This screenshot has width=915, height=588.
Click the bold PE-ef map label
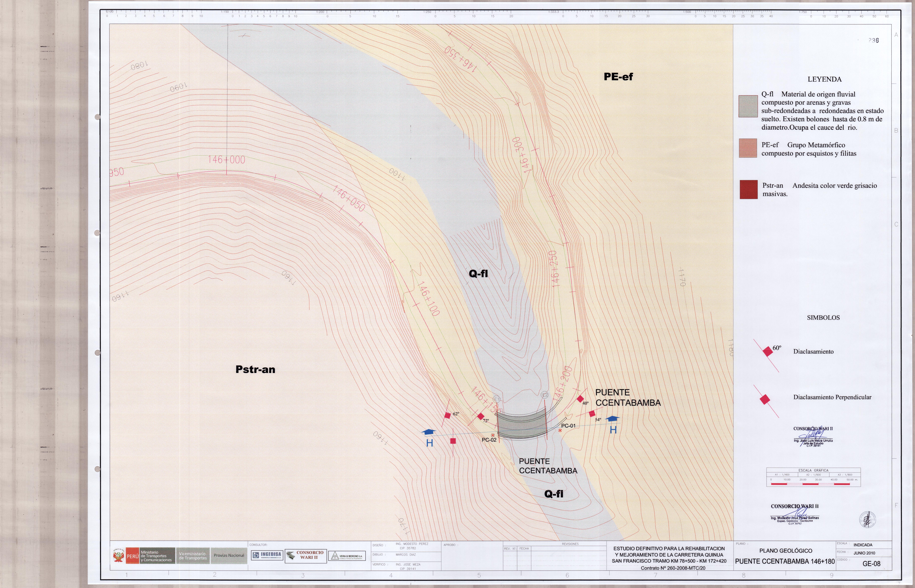[618, 77]
